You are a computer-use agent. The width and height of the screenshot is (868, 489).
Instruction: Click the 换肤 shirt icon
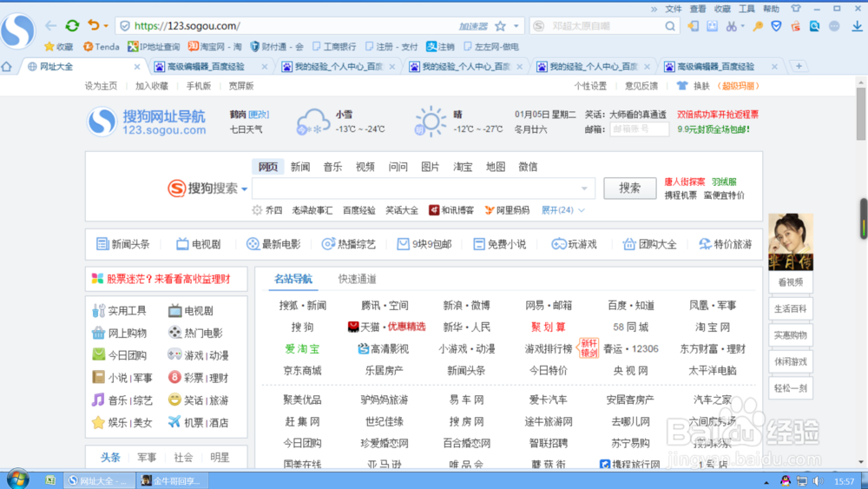pos(682,86)
